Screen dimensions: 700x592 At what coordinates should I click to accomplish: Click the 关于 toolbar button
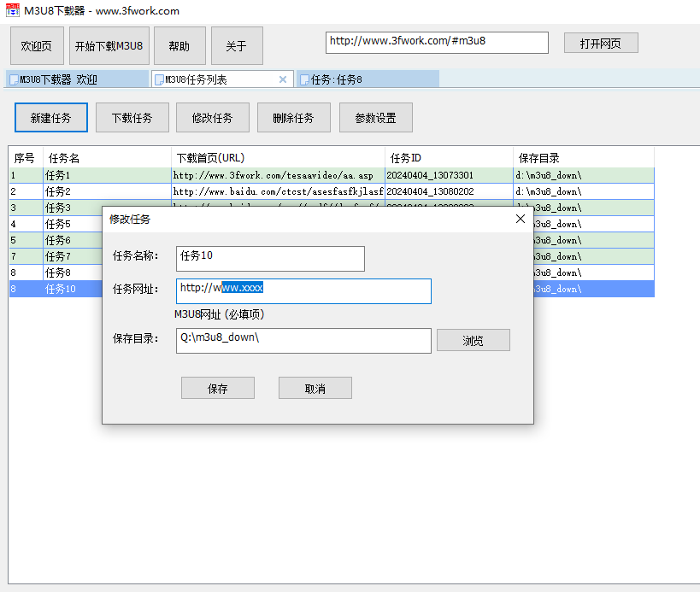(237, 46)
